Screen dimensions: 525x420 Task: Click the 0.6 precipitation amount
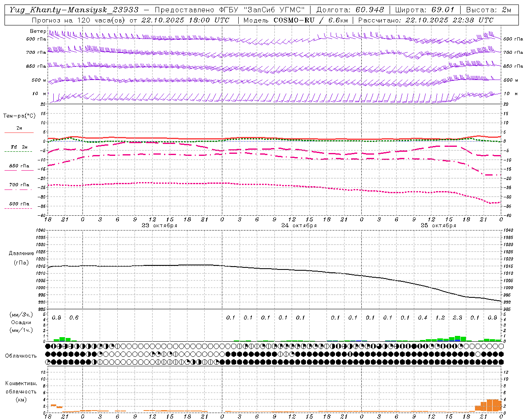click(x=74, y=318)
